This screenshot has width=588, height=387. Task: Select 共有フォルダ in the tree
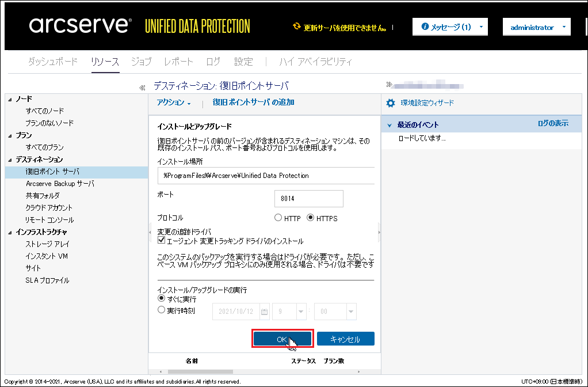click(x=43, y=196)
